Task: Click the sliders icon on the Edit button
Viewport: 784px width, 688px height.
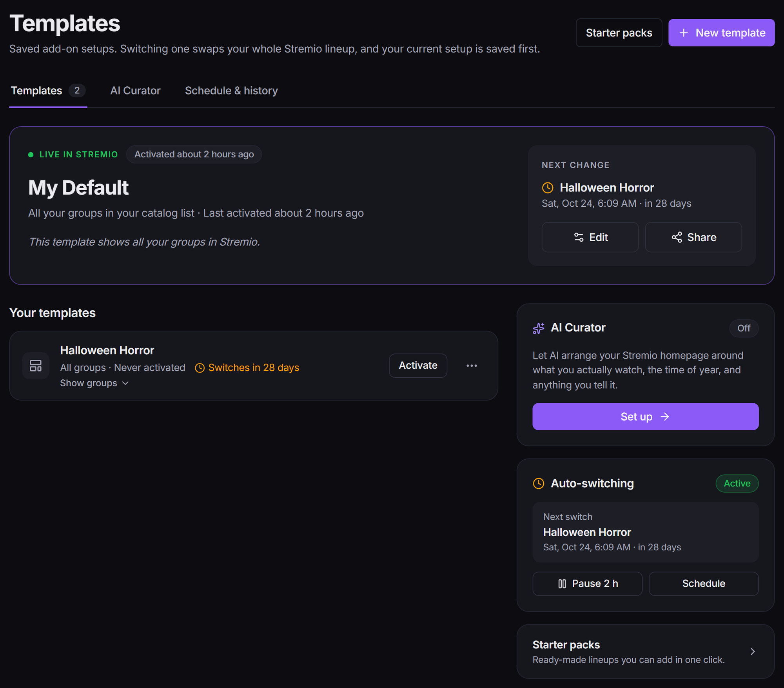Action: [579, 237]
